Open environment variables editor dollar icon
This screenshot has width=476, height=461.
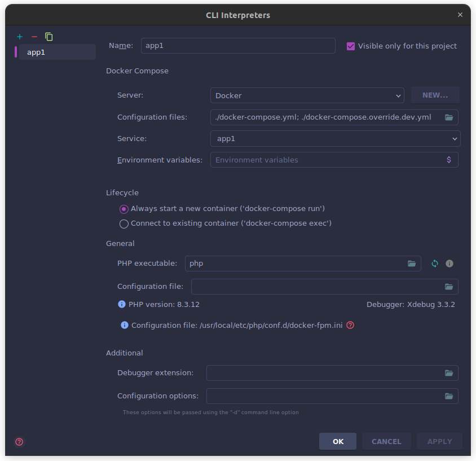(x=449, y=160)
